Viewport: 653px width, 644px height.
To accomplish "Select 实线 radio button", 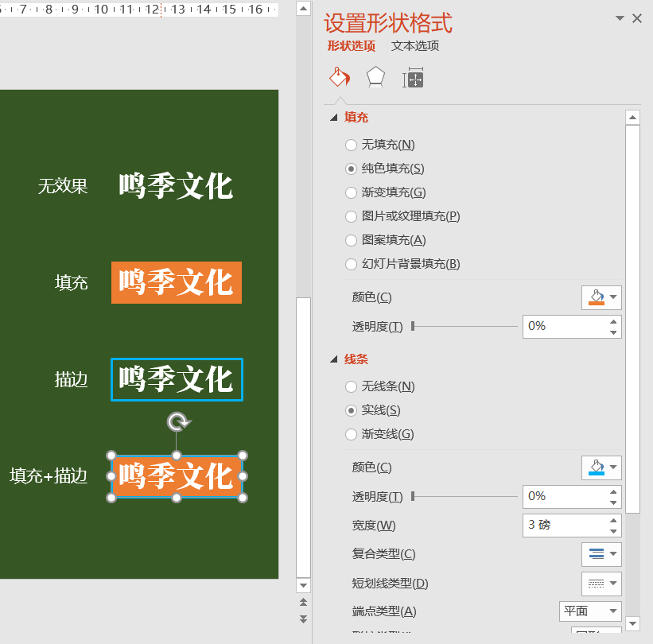I will [351, 410].
